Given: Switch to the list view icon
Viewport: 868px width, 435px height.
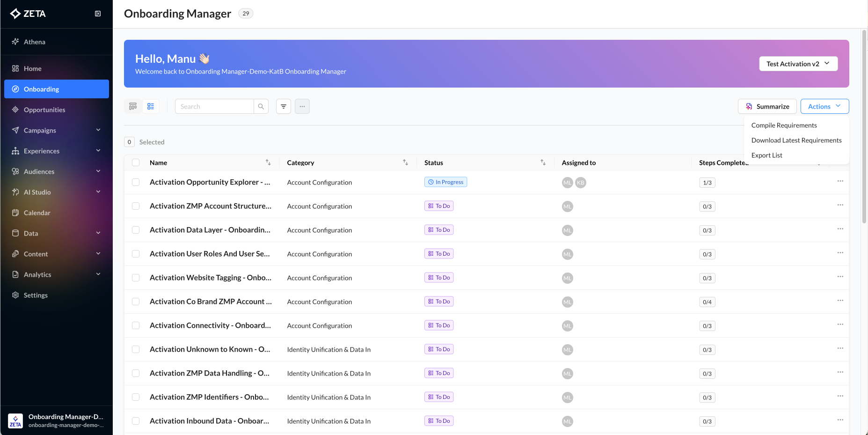Looking at the screenshot, I should (151, 106).
